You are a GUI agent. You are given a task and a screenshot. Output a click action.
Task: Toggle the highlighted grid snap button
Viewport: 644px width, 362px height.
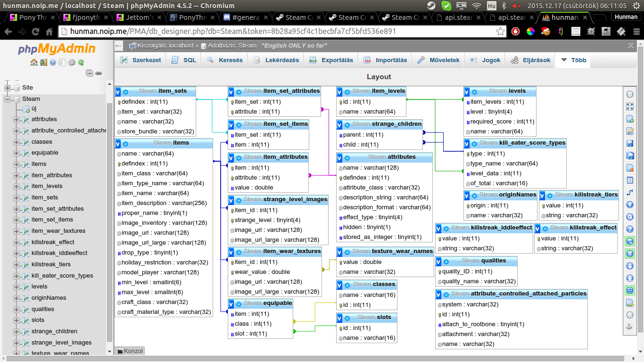(x=630, y=254)
